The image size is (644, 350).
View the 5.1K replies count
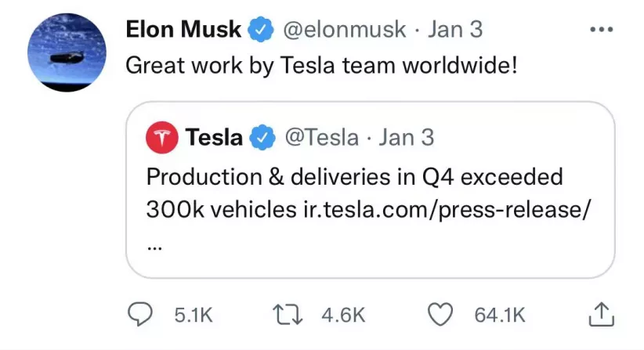click(x=194, y=316)
